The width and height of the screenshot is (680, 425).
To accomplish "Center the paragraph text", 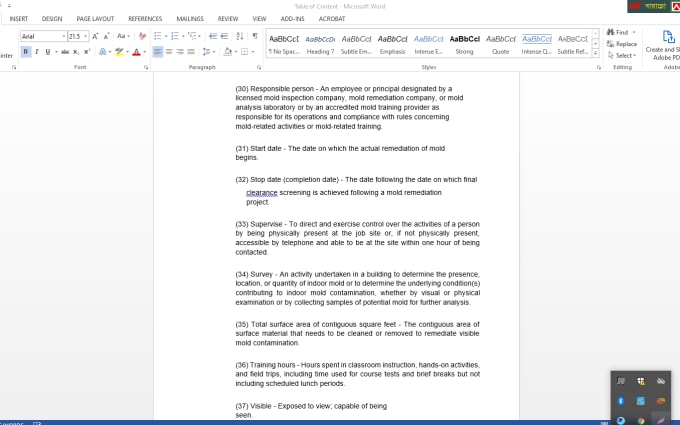I will (x=169, y=52).
